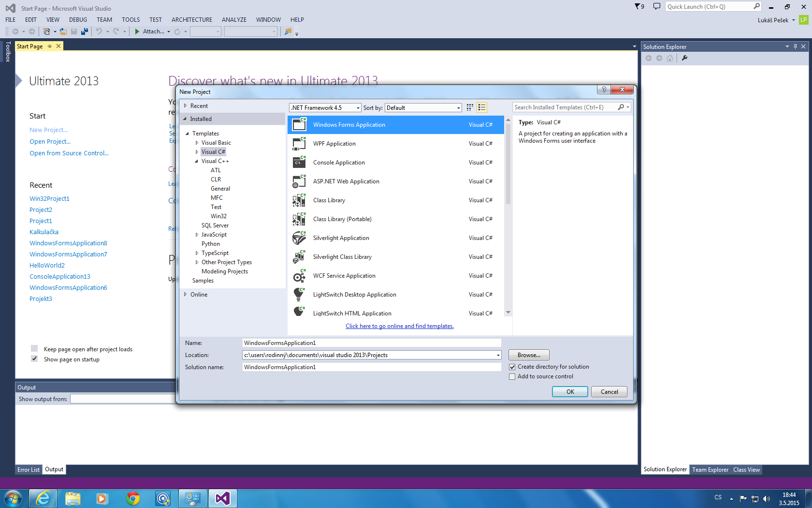The width and height of the screenshot is (812, 508).
Task: Uncheck Show page on startup
Action: coord(34,359)
